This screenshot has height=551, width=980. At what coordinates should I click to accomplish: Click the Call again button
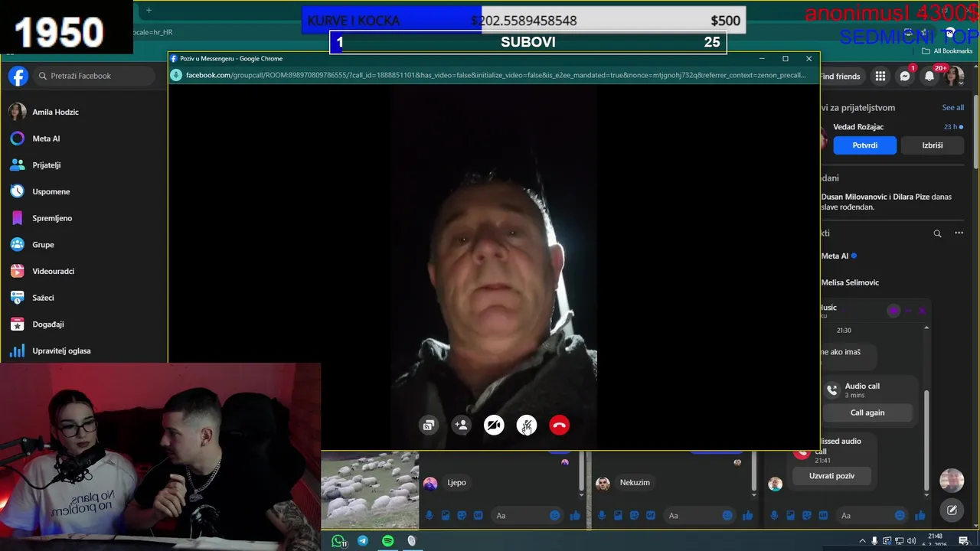click(867, 412)
